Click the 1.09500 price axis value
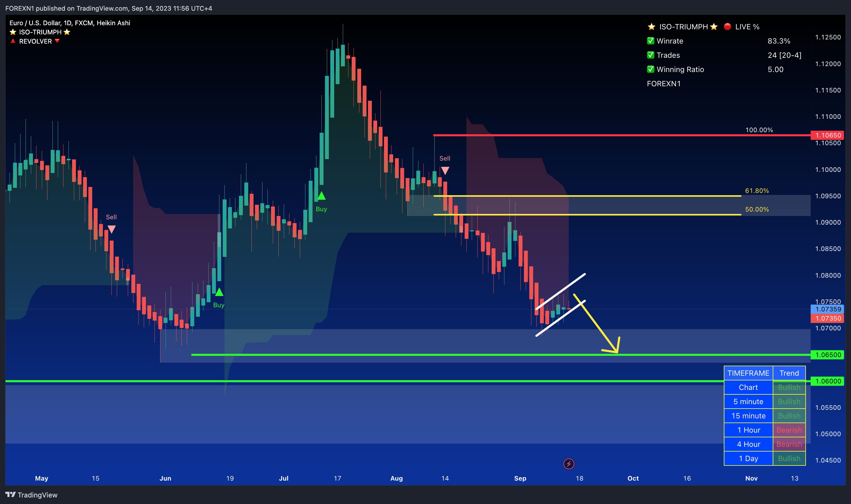851x504 pixels. (x=828, y=196)
